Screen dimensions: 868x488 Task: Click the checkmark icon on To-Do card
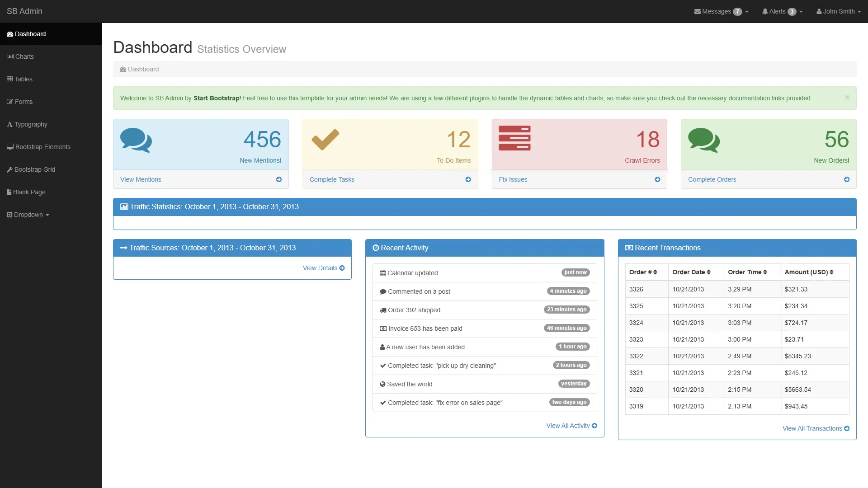click(325, 140)
